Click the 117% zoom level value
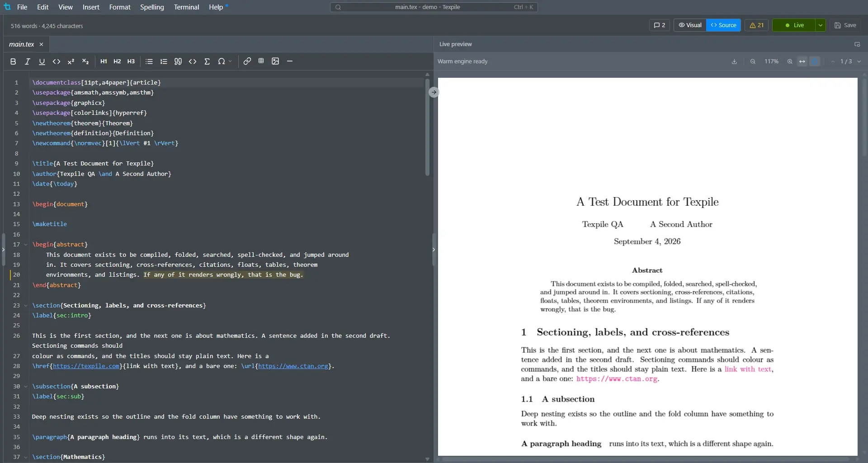 [x=771, y=61]
